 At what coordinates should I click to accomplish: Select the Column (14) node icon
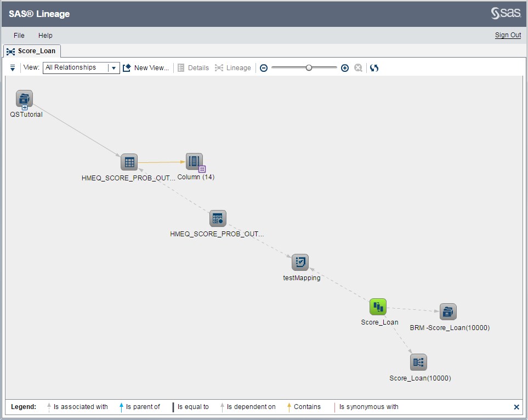(195, 161)
